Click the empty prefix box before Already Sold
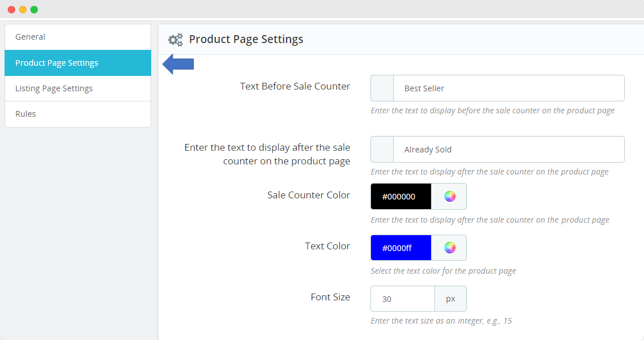 382,150
